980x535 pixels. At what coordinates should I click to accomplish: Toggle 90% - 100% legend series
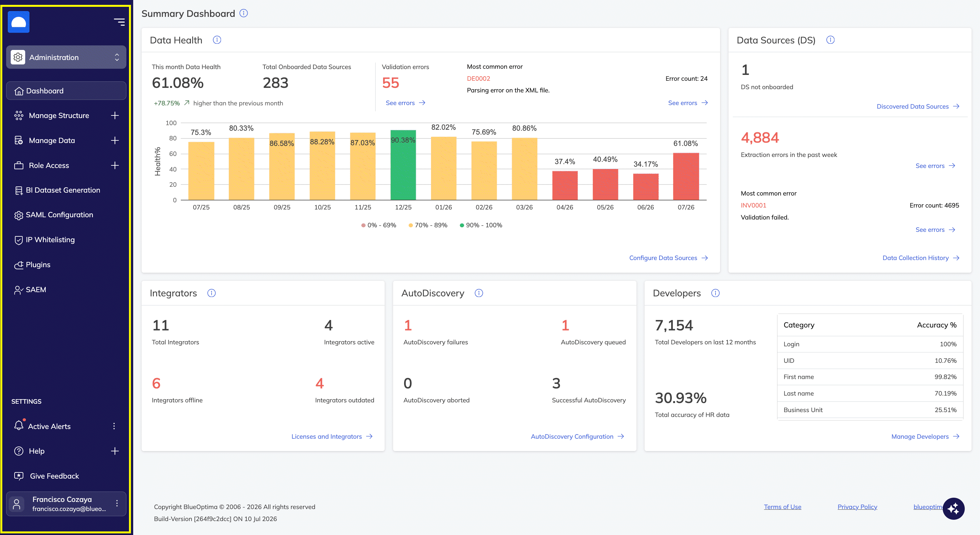pyautogui.click(x=481, y=225)
